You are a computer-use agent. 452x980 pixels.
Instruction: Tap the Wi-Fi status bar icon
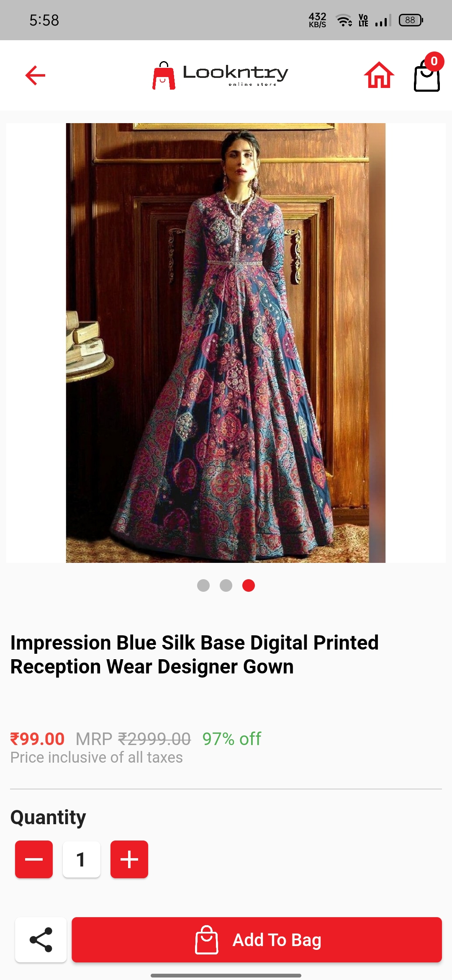(x=344, y=20)
